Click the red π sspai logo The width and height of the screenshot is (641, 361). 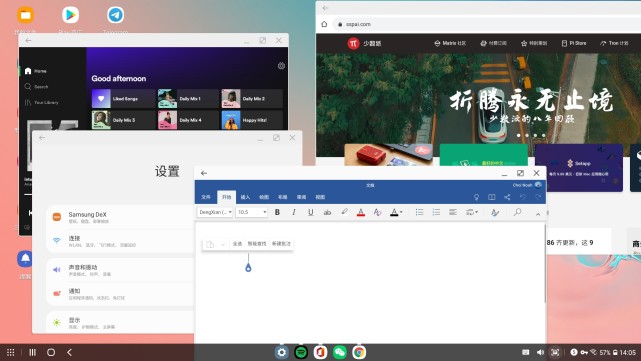[353, 43]
